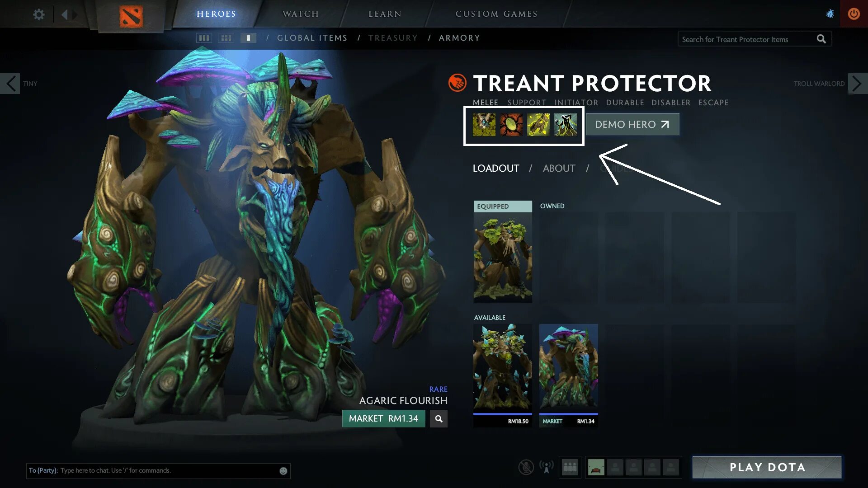Select the Living Armor ability icon

(x=538, y=125)
